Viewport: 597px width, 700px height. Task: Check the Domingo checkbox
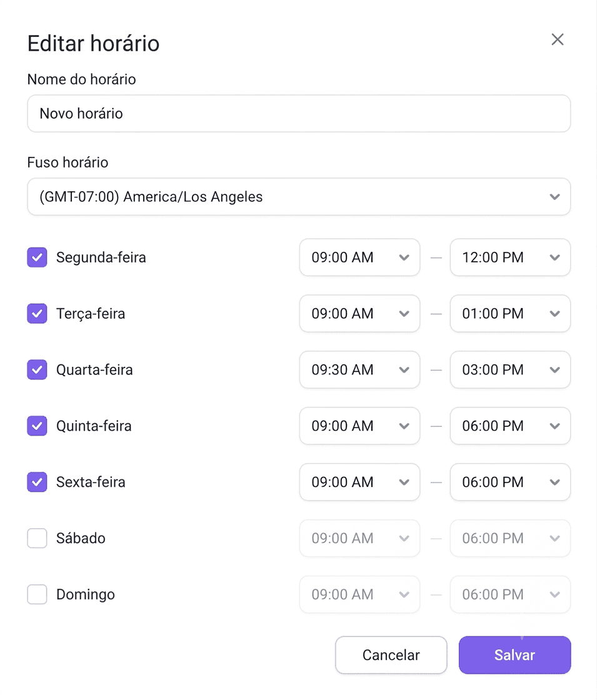pyautogui.click(x=37, y=594)
